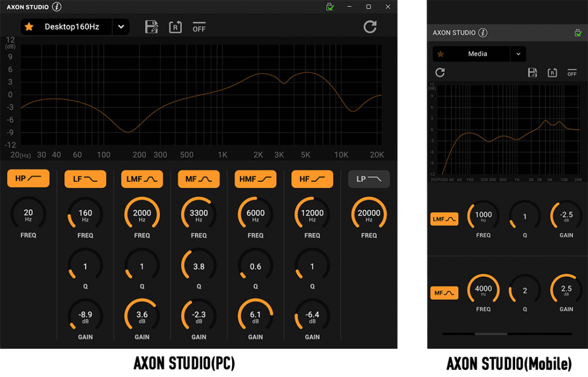The width and height of the screenshot is (588, 377).
Task: Click the HMF gain knob showing 6.1 dB
Action: [x=256, y=316]
